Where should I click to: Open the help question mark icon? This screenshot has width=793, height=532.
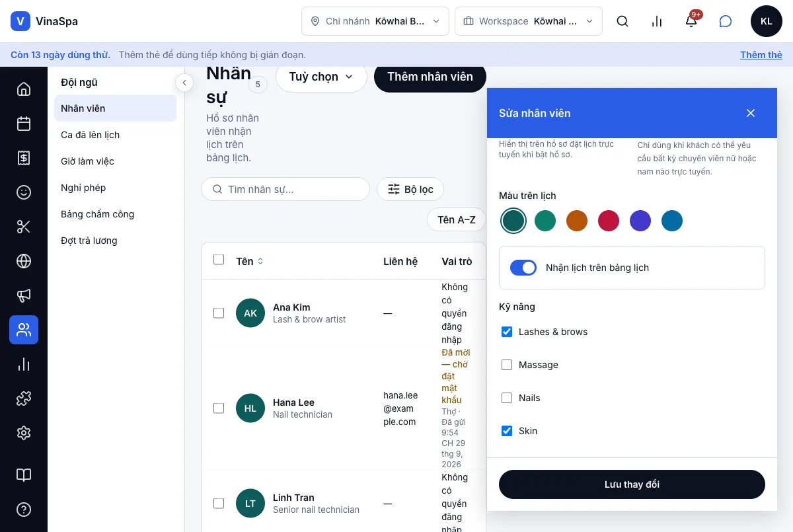point(24,510)
